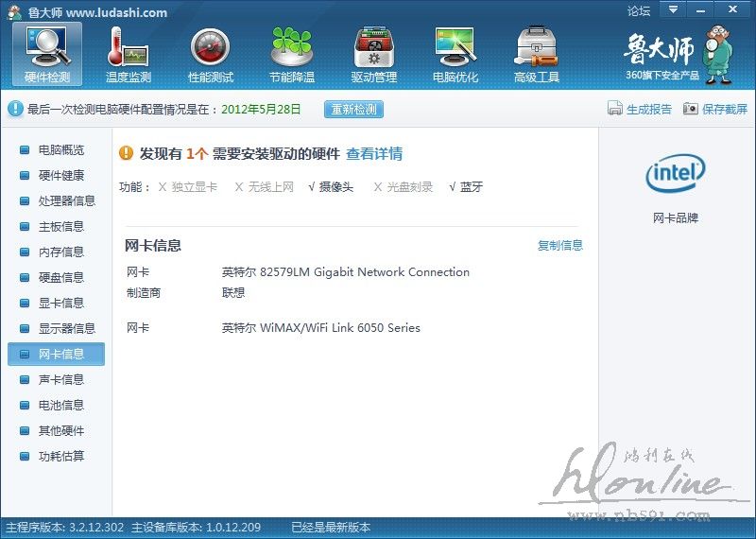Click the 网卡信息 section heading

[153, 246]
